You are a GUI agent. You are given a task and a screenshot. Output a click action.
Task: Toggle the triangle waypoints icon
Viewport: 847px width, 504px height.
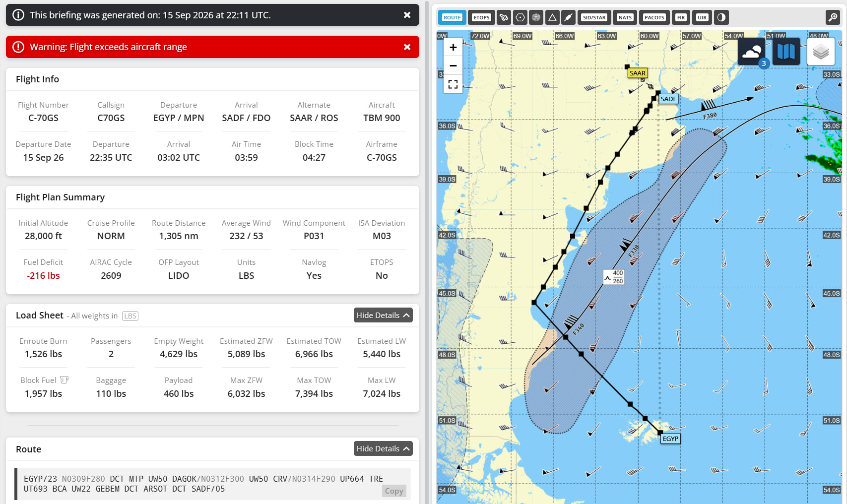tap(552, 17)
